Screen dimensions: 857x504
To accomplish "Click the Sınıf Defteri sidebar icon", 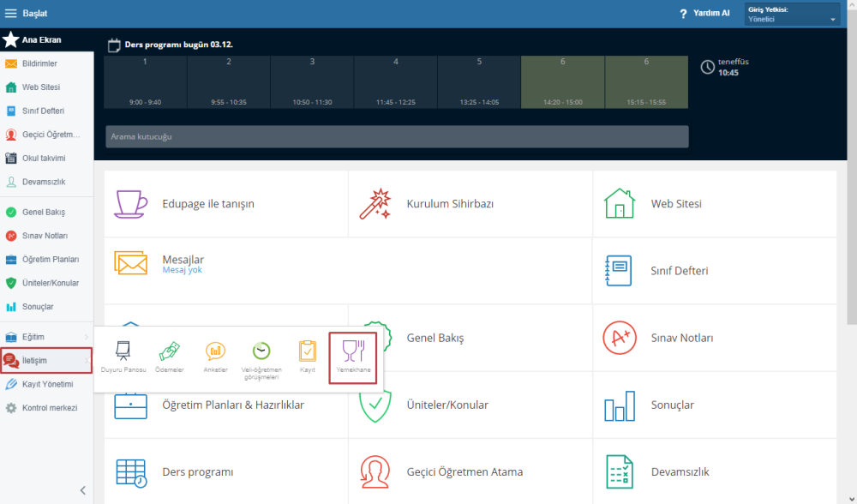I will click(11, 111).
